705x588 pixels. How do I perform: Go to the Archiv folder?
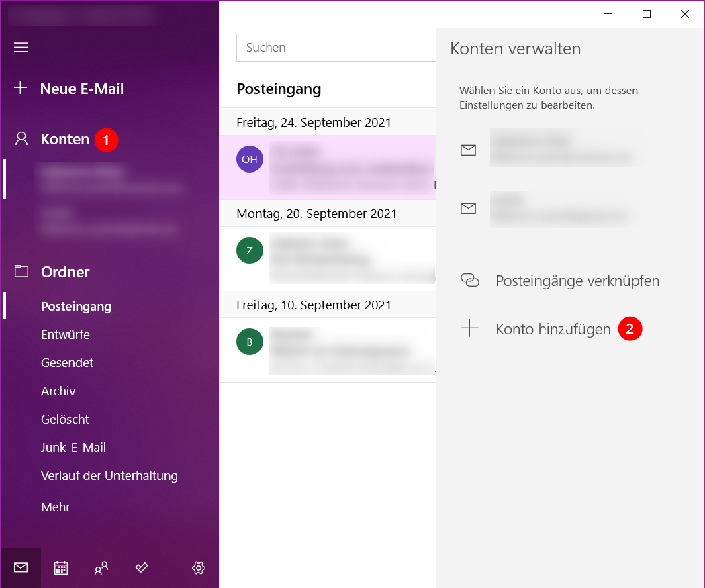58,391
